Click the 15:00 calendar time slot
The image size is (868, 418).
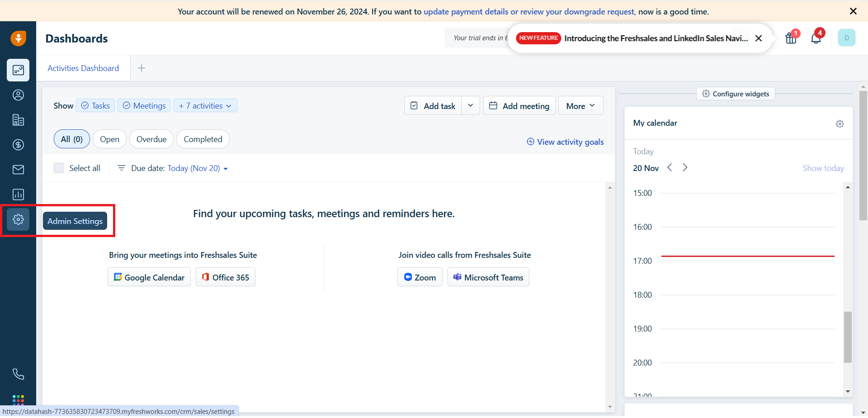point(747,193)
